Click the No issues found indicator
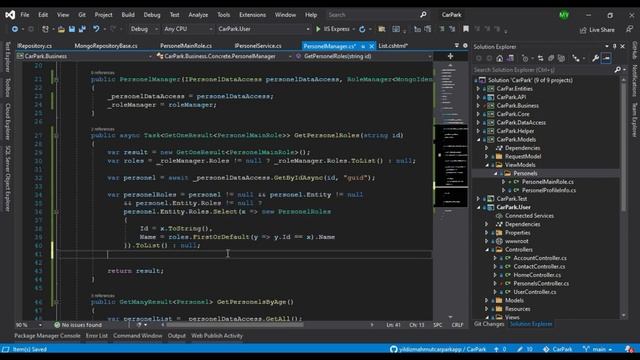Viewport: 640px width, 360px height. point(78,325)
